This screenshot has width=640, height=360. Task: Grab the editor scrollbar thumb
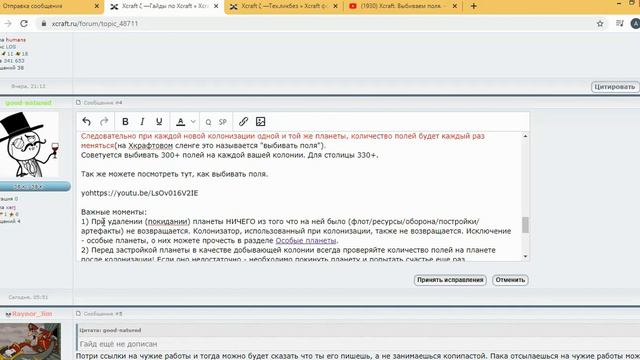(525, 224)
